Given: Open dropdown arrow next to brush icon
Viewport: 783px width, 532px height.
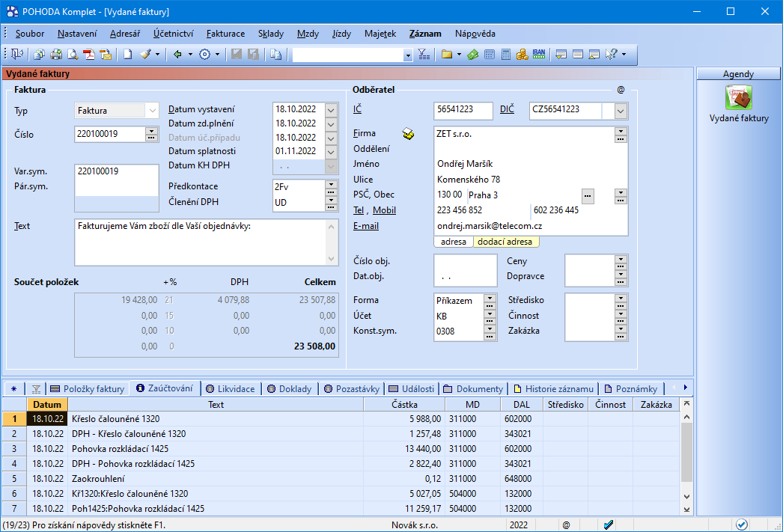Looking at the screenshot, I should coord(157,55).
